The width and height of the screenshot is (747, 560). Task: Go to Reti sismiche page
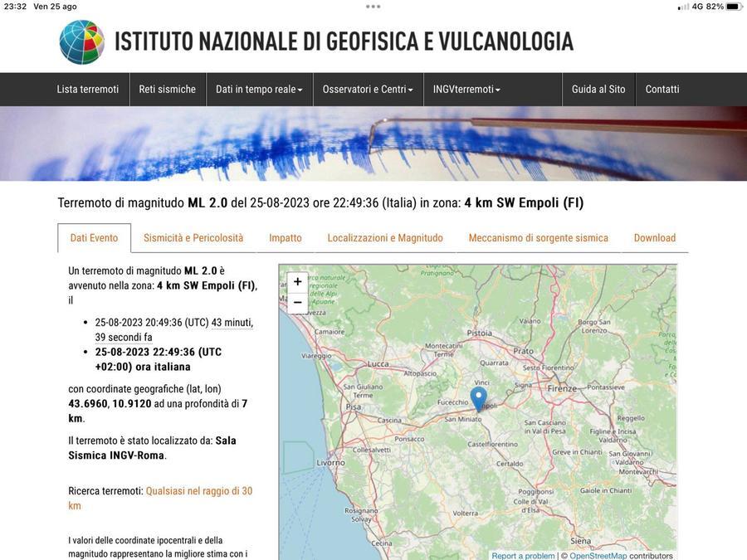[x=167, y=89]
